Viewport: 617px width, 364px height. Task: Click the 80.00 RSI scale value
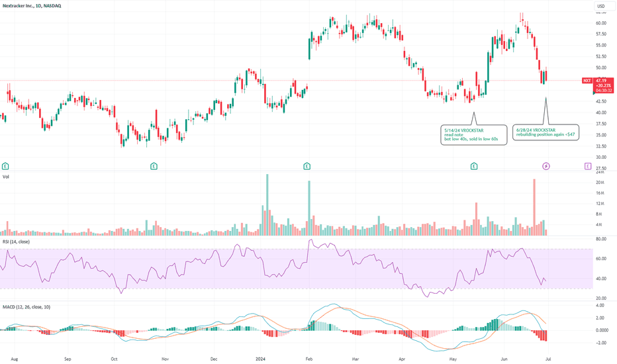(x=601, y=239)
